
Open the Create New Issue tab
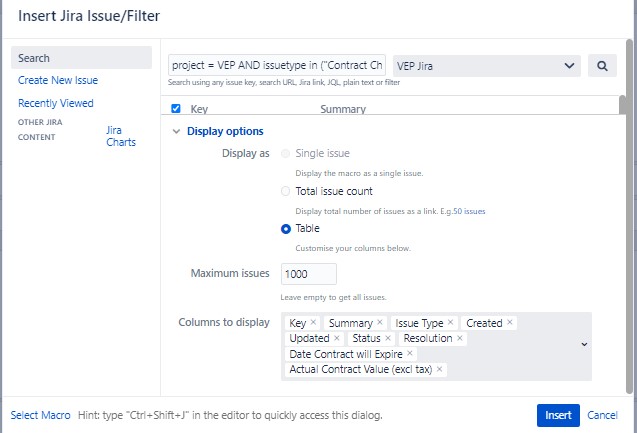point(58,80)
